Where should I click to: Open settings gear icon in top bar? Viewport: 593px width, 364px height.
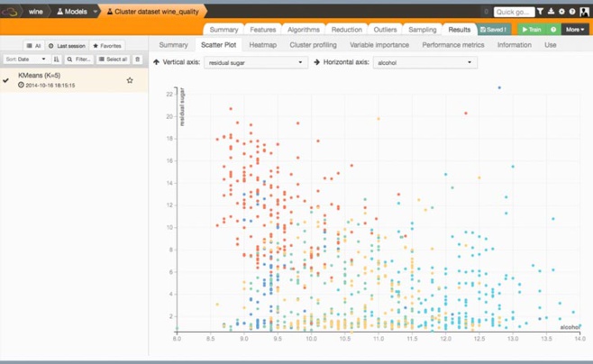click(561, 13)
